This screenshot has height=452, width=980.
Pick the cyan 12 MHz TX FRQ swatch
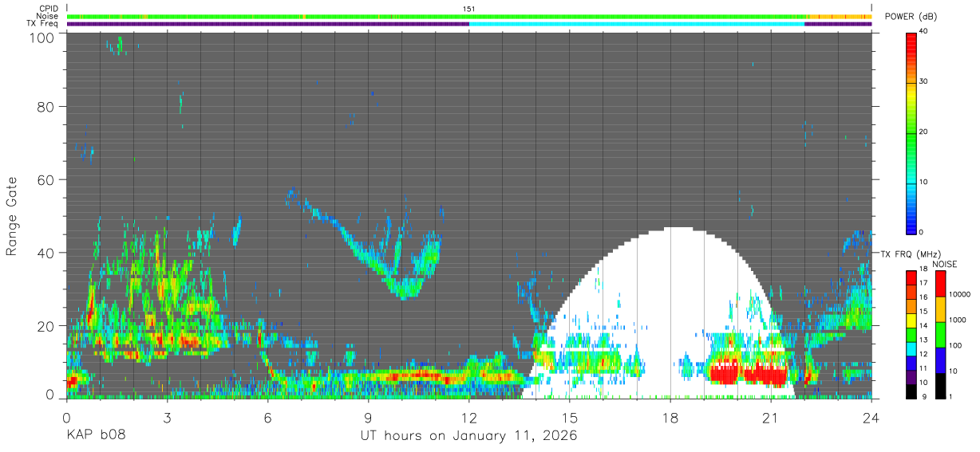coord(911,348)
